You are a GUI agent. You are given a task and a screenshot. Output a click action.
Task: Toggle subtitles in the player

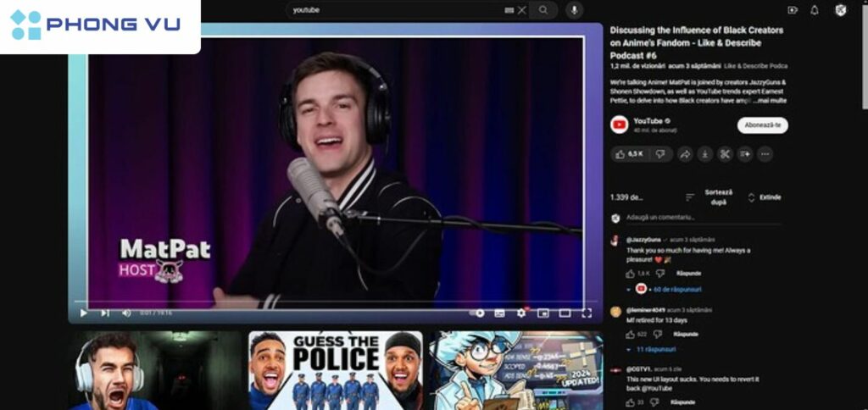click(499, 313)
